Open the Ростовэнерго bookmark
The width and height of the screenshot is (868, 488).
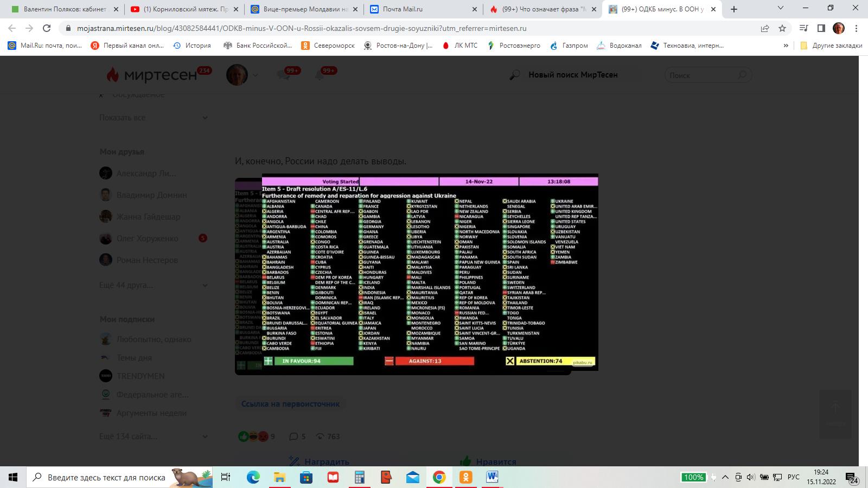tap(514, 46)
